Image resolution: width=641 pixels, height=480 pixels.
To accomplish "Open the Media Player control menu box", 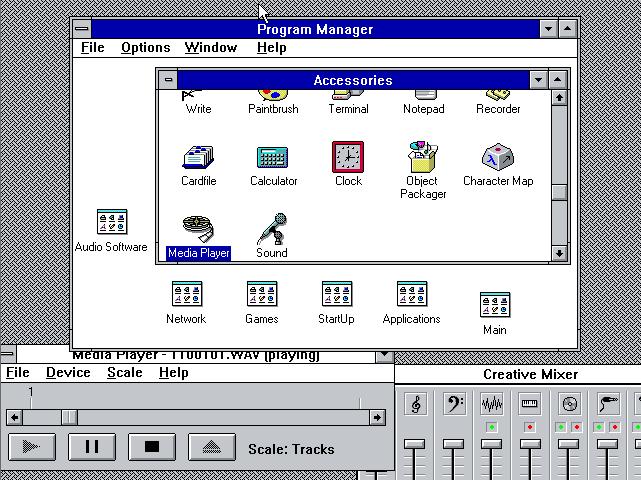I will click(8, 353).
